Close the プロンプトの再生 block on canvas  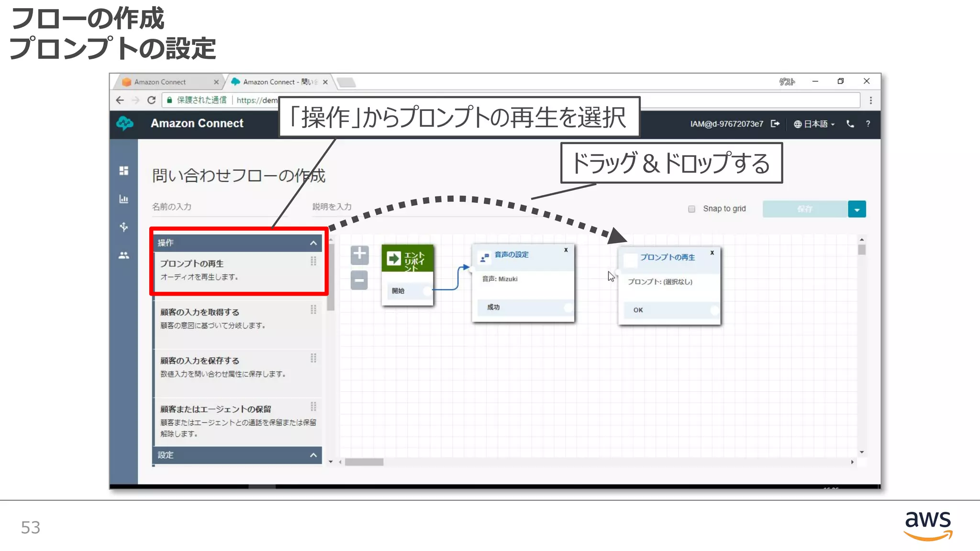pos(712,253)
